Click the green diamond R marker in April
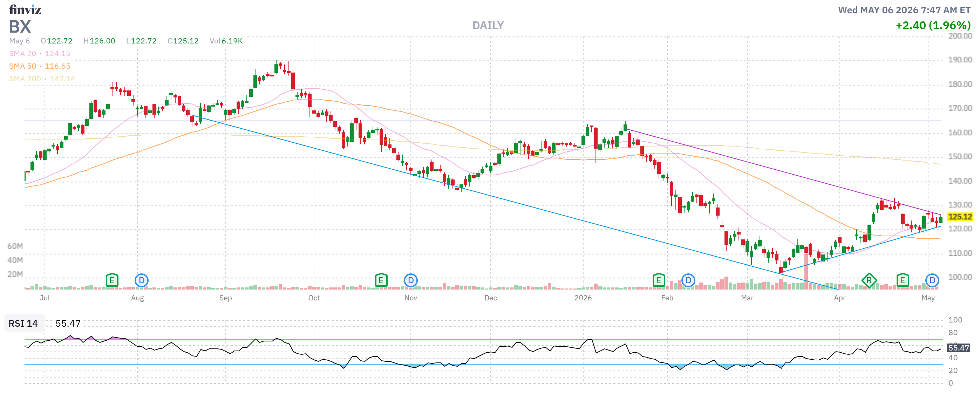The height and width of the screenshot is (394, 980). tap(869, 281)
